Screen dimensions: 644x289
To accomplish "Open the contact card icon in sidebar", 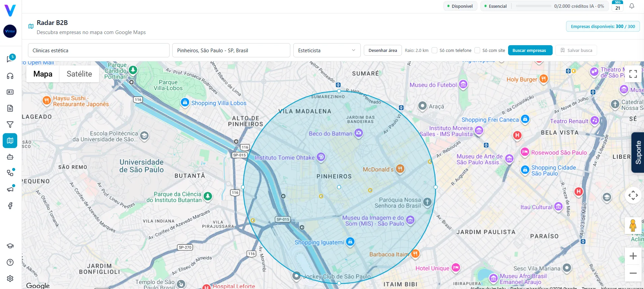I will coord(10,92).
